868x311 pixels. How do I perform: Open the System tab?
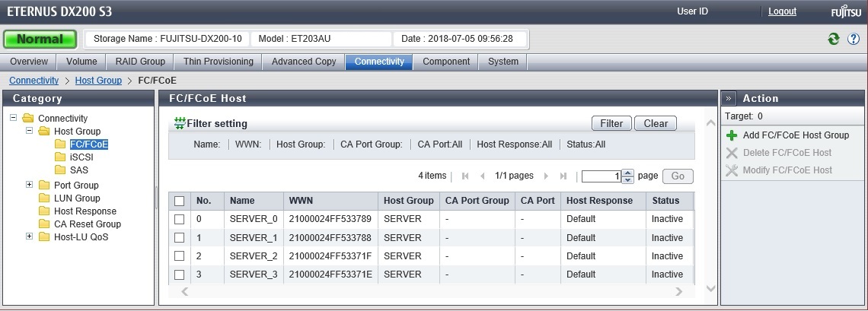503,62
